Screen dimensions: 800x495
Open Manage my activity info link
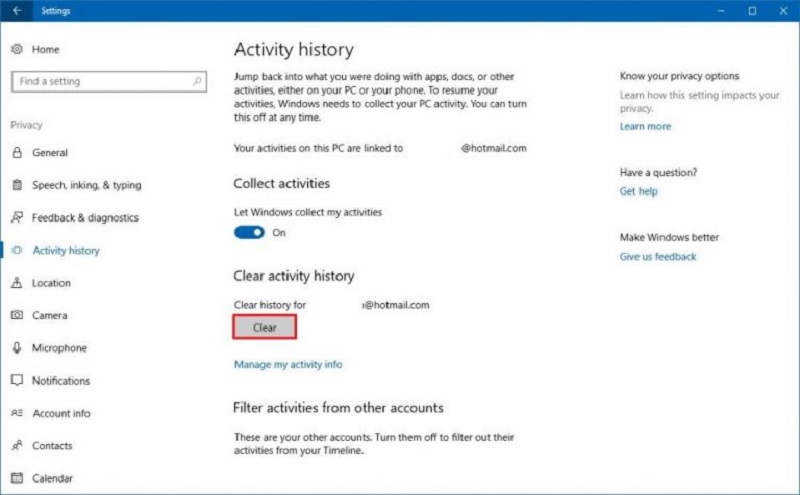(288, 365)
